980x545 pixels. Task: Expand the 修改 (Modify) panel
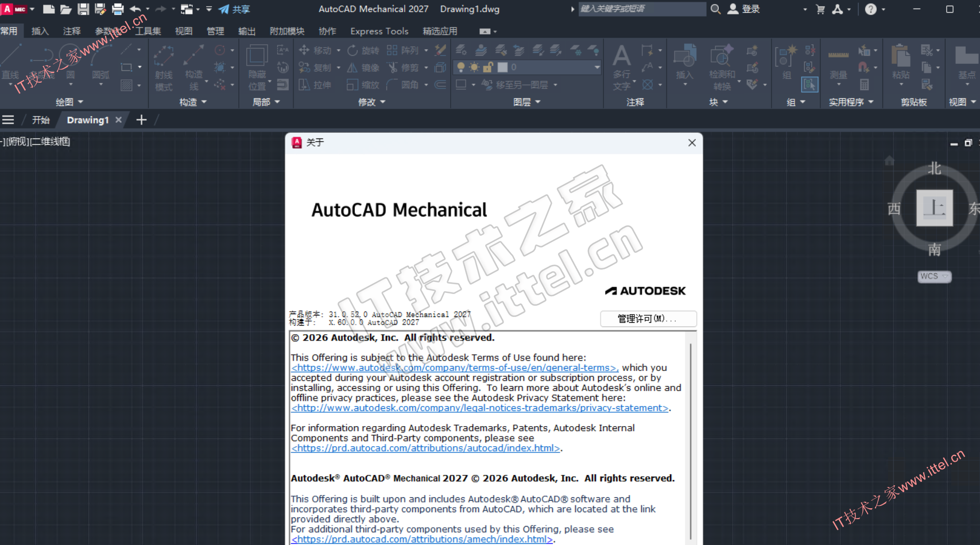[x=371, y=102]
